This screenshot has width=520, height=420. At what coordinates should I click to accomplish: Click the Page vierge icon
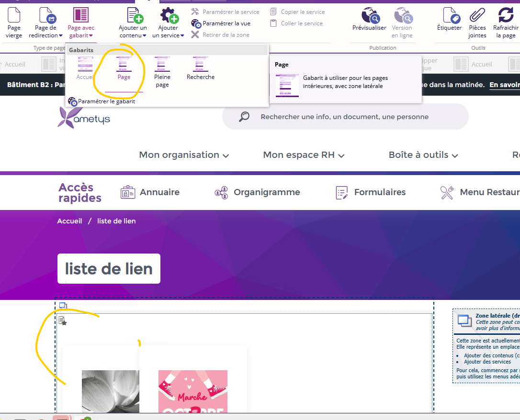[x=14, y=16]
